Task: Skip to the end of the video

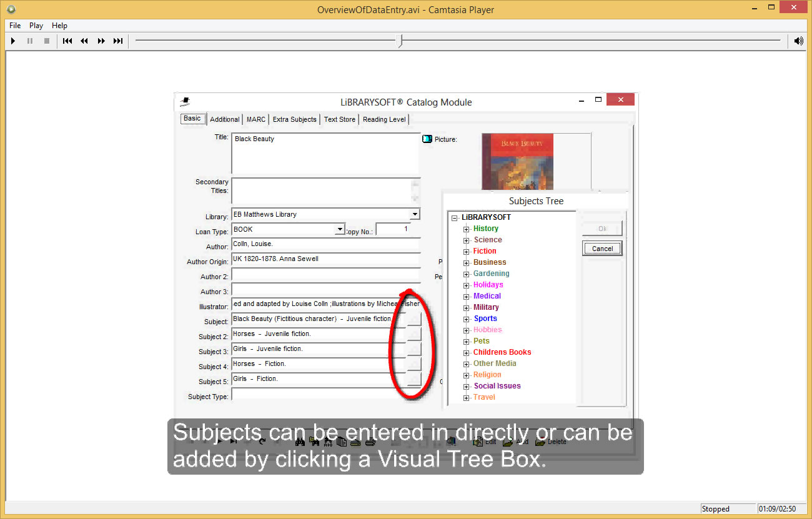Action: click(118, 41)
